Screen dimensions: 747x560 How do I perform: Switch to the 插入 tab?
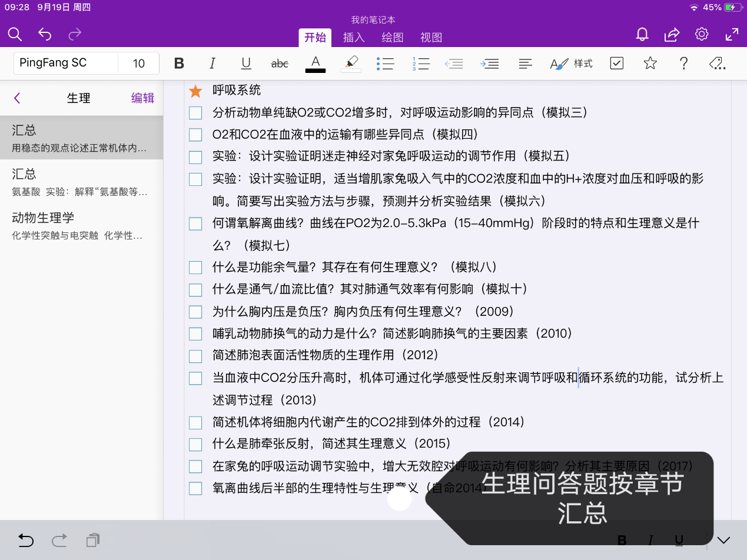tap(354, 38)
